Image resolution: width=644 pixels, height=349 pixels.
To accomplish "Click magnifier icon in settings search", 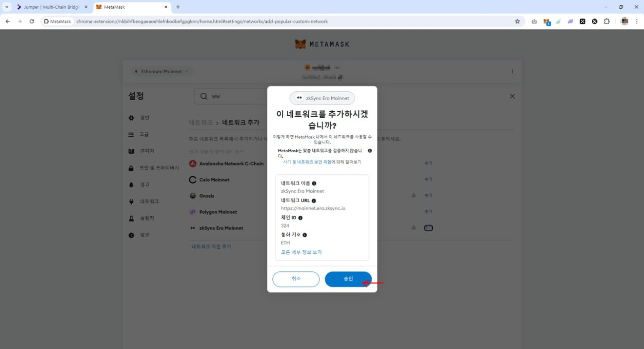I will [204, 96].
